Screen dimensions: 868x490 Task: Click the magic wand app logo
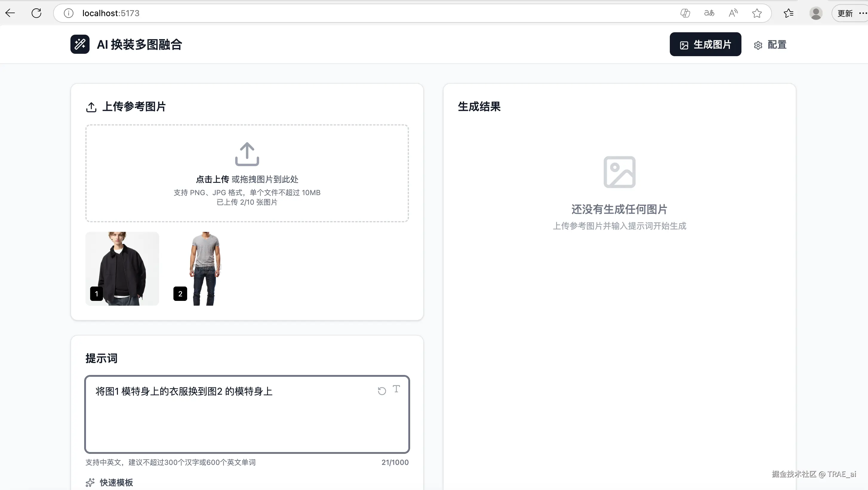pos(80,44)
